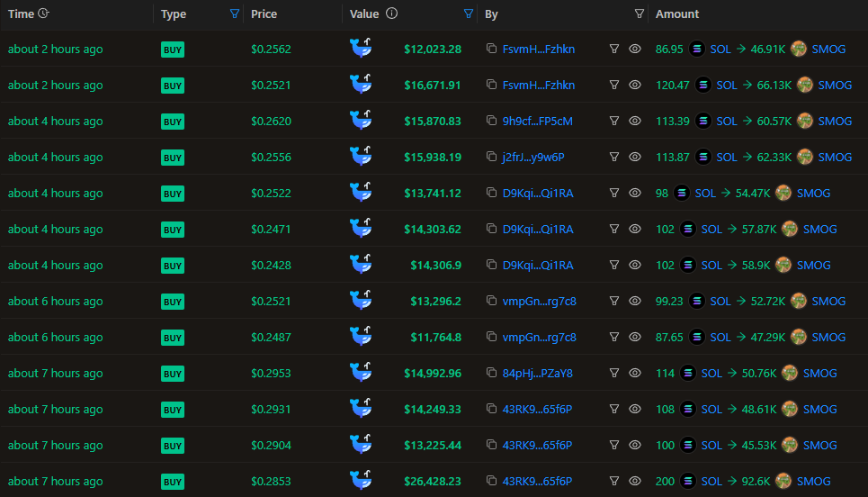
Task: Filter by maker 84pHj...PZaY8
Action: (x=614, y=373)
